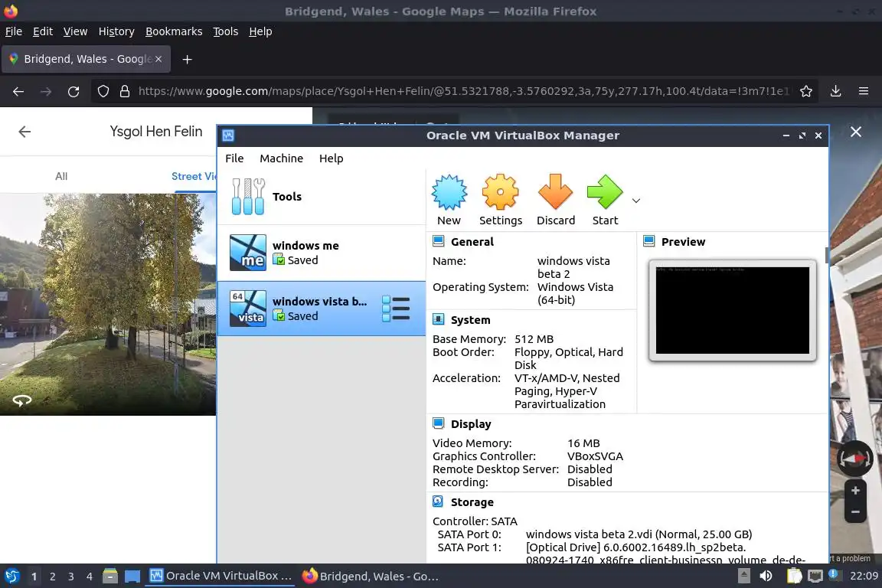Click the System section chip icon
This screenshot has width=882, height=588.
tap(438, 319)
